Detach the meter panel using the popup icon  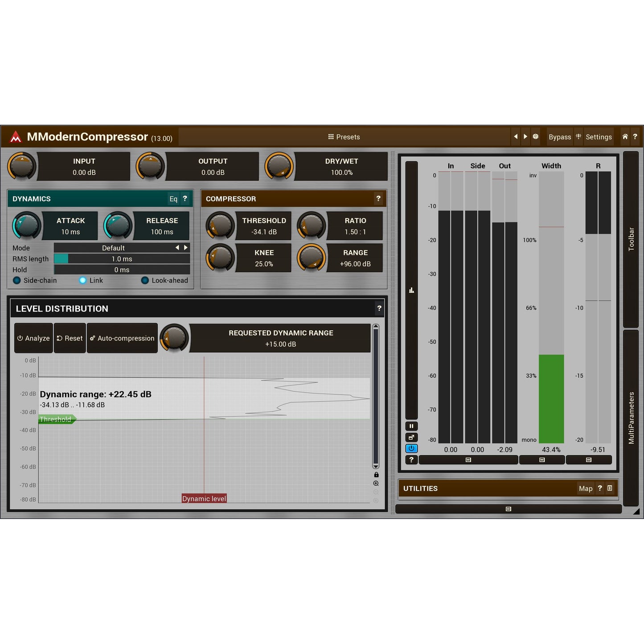pos(411,437)
